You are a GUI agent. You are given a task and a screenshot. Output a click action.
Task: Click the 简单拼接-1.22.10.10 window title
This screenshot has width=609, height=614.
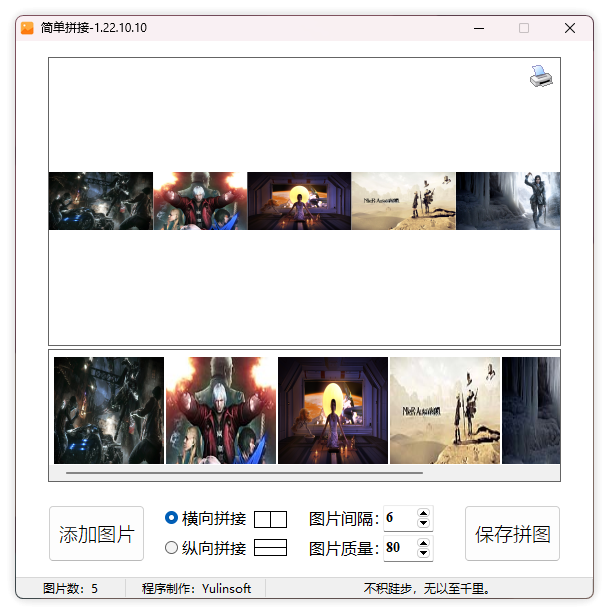point(94,28)
